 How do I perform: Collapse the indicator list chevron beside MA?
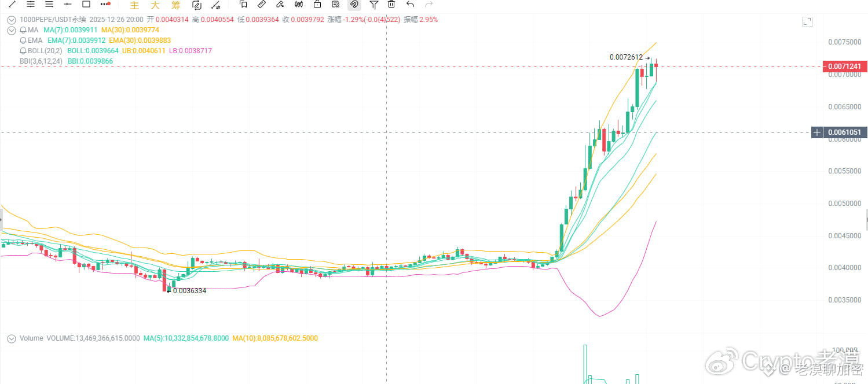coord(11,30)
